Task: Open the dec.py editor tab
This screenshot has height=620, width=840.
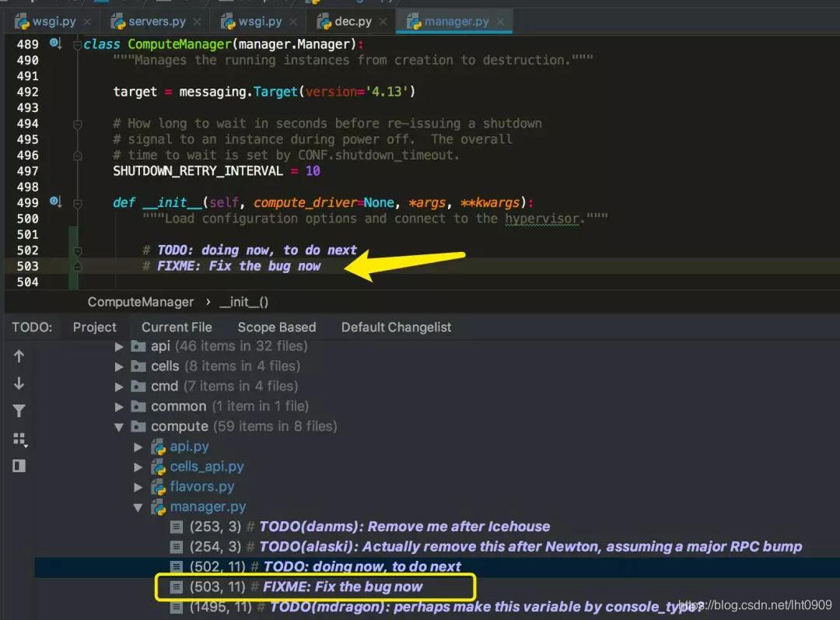Action: 352,22
